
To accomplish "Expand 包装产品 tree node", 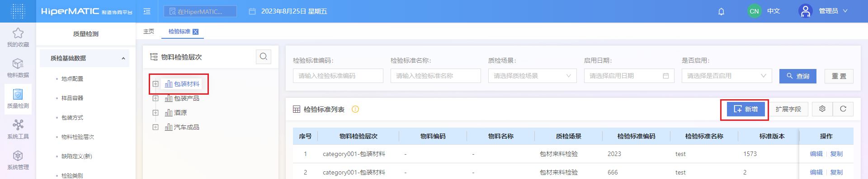I will tap(156, 98).
